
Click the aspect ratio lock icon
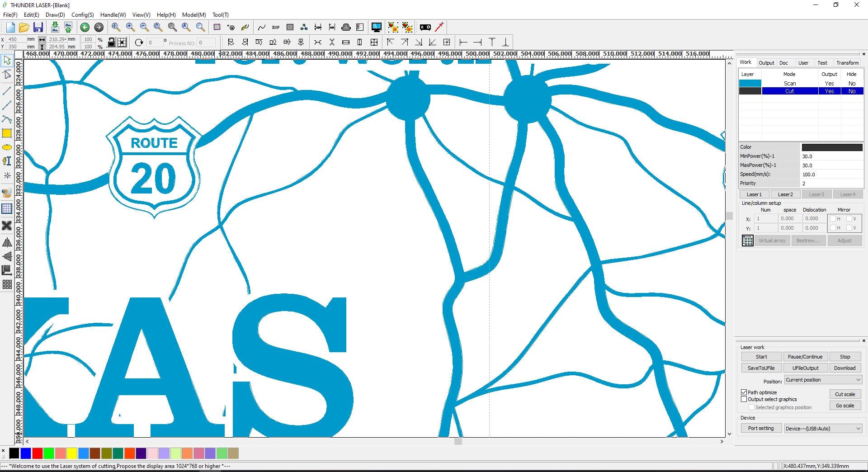pos(111,42)
